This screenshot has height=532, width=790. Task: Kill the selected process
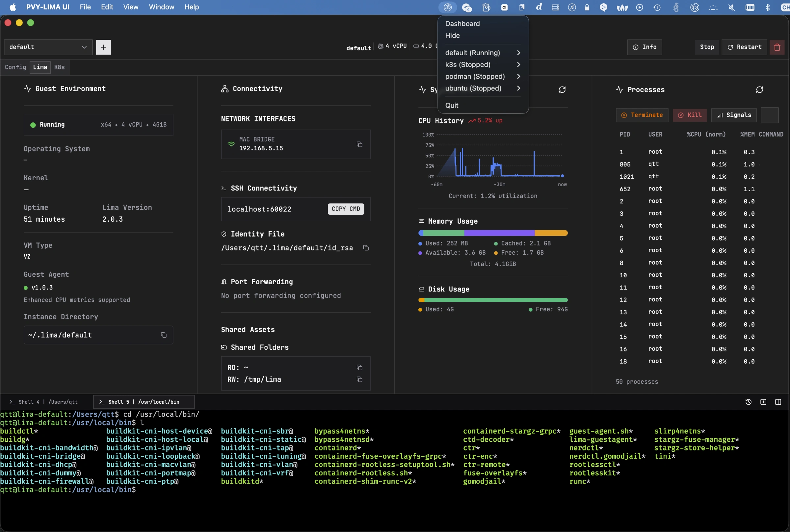[690, 115]
